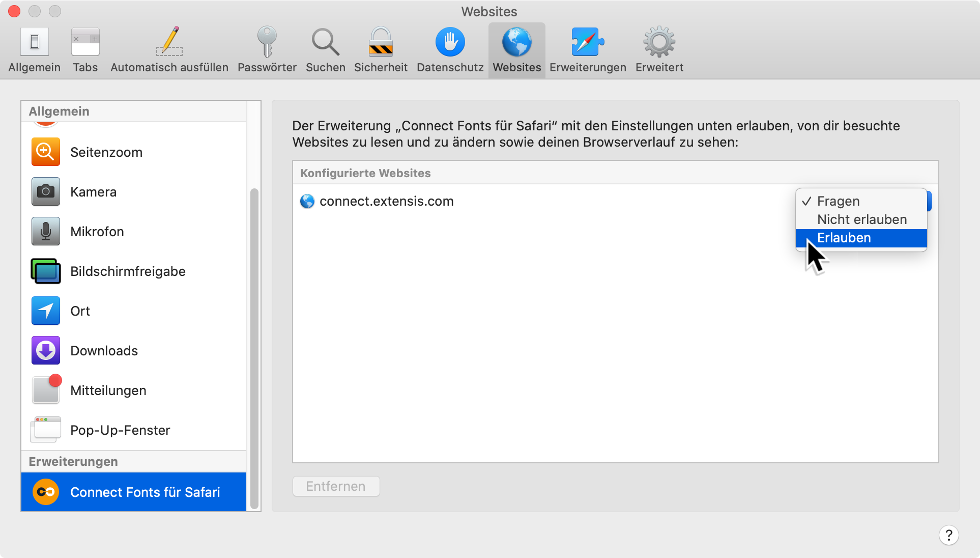Click the Downloads arrow icon
This screenshot has width=980, height=558.
coord(46,350)
